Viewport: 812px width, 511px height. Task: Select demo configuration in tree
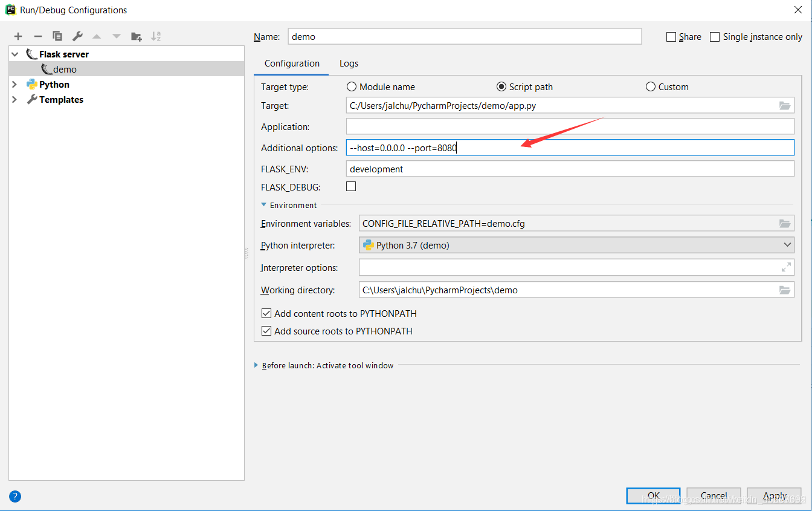click(126, 69)
